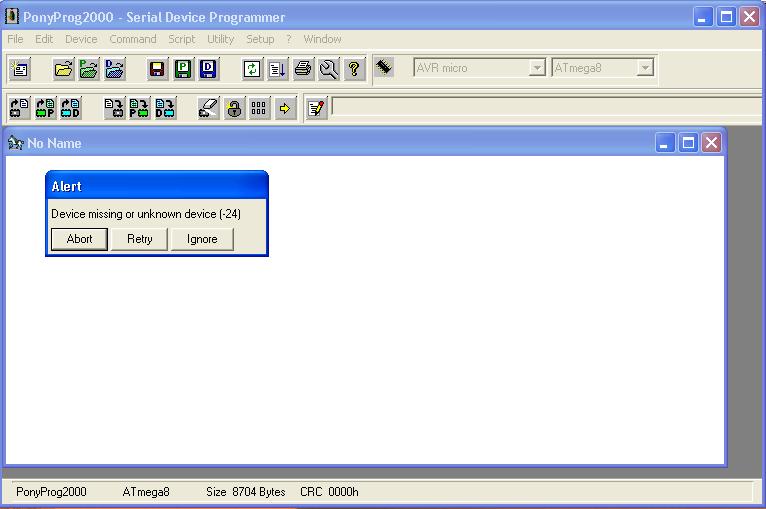This screenshot has height=509, width=766.
Task: Click the New Window toolbar icon
Action: (x=20, y=69)
